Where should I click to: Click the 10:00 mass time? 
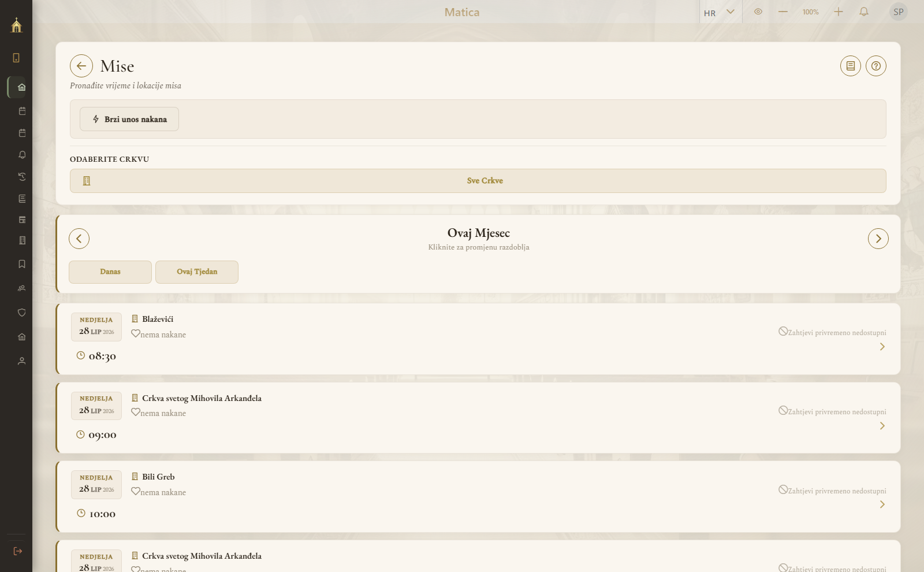[102, 514]
